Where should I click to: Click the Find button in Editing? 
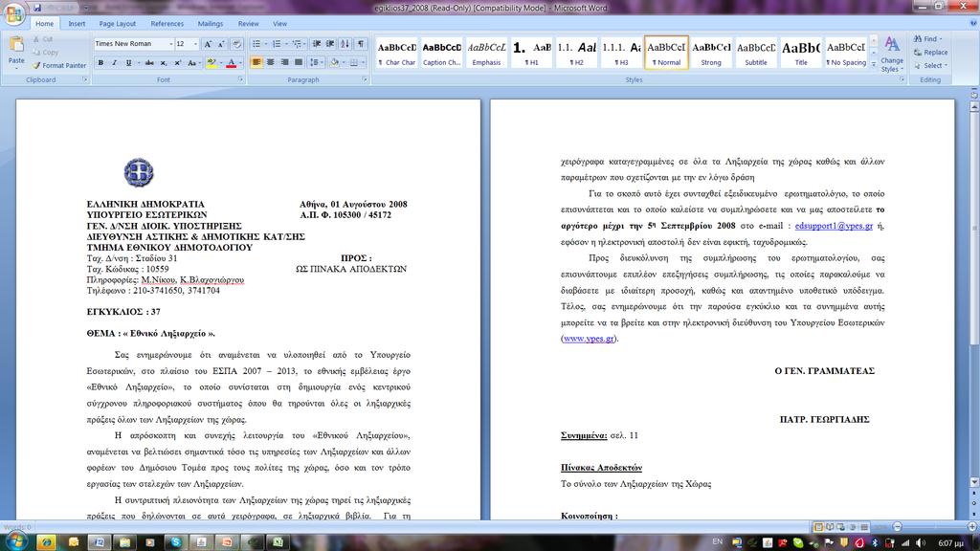tap(928, 38)
